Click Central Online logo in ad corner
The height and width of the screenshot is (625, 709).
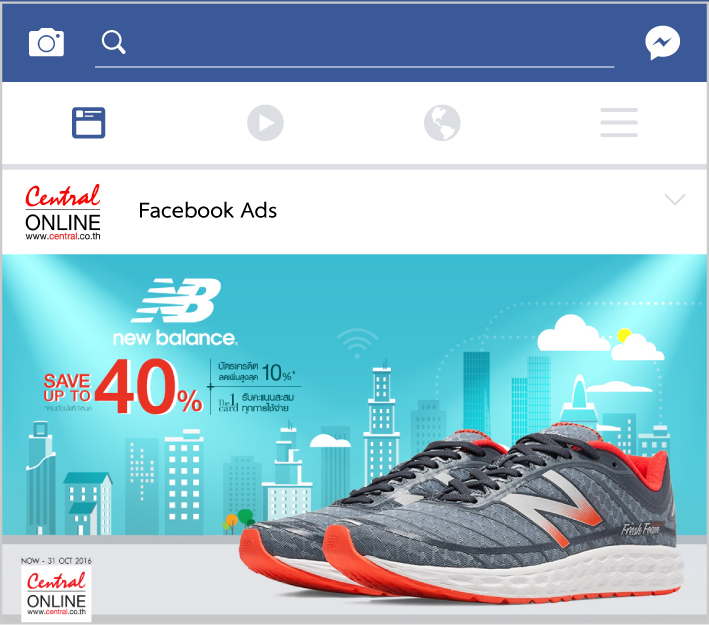pyautogui.click(x=57, y=593)
